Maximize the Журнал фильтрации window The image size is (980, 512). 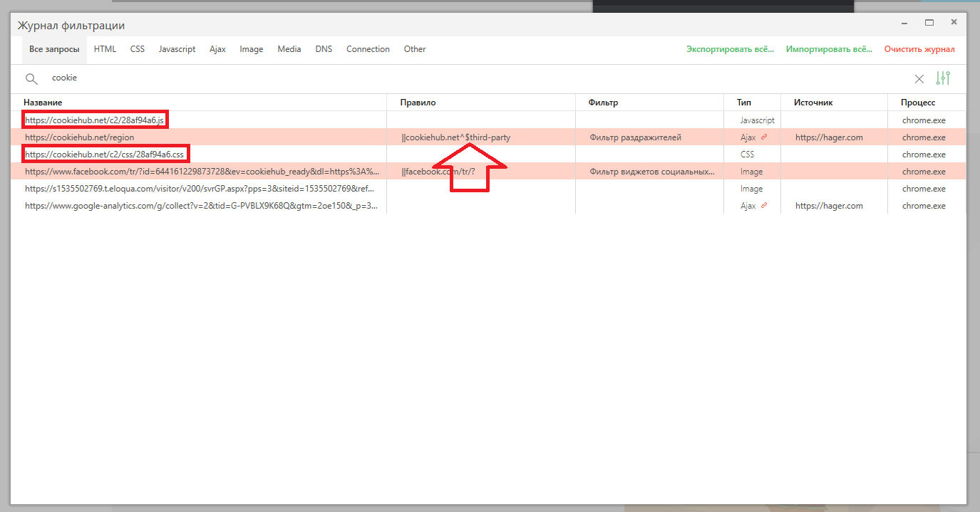pos(929,22)
